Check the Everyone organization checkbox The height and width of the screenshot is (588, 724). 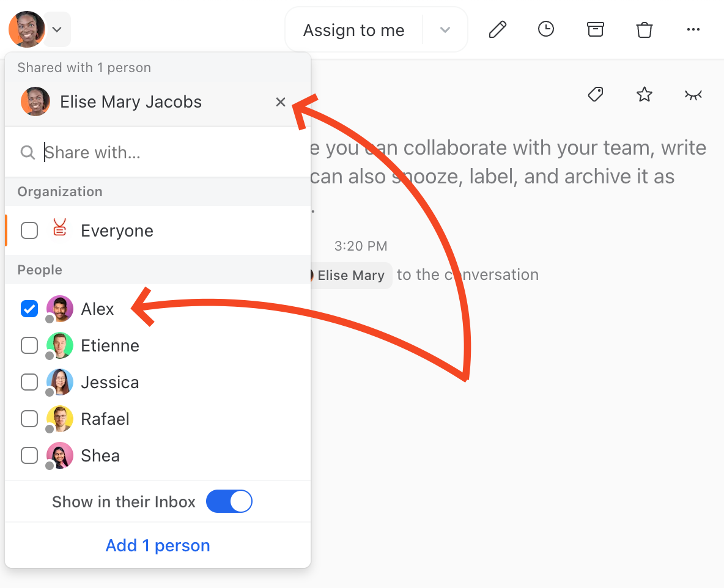(x=29, y=230)
